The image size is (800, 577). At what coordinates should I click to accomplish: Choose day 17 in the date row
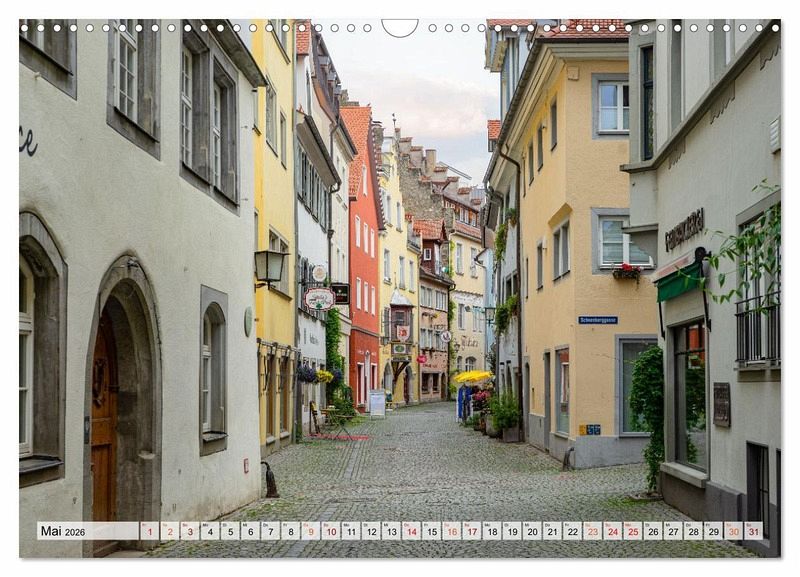471,532
